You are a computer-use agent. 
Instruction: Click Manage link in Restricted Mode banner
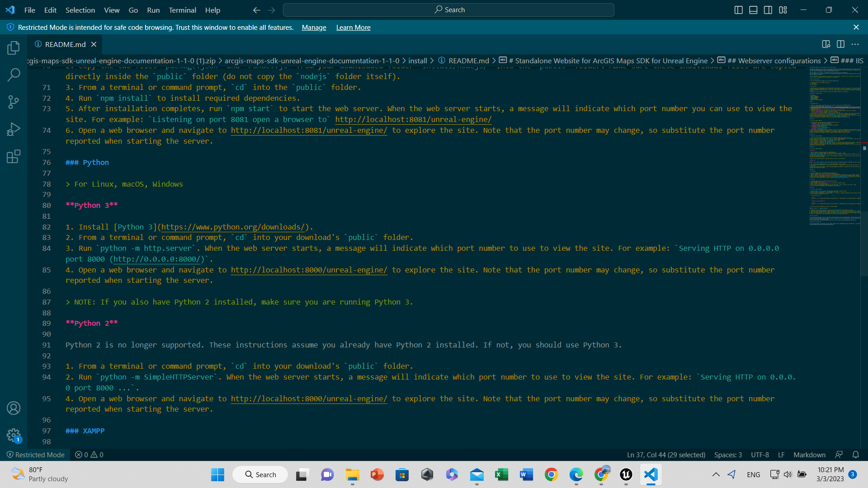314,28
